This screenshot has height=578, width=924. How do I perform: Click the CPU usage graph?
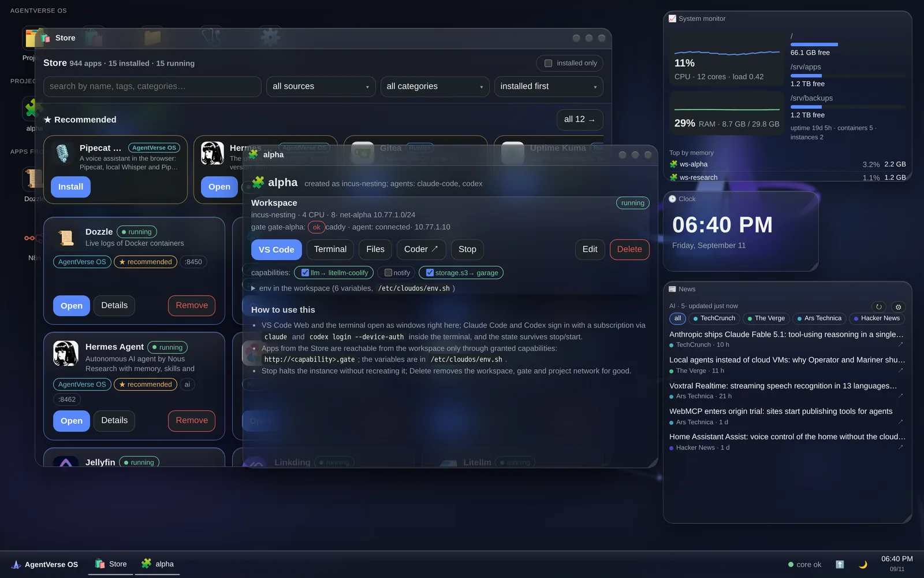[x=727, y=53]
